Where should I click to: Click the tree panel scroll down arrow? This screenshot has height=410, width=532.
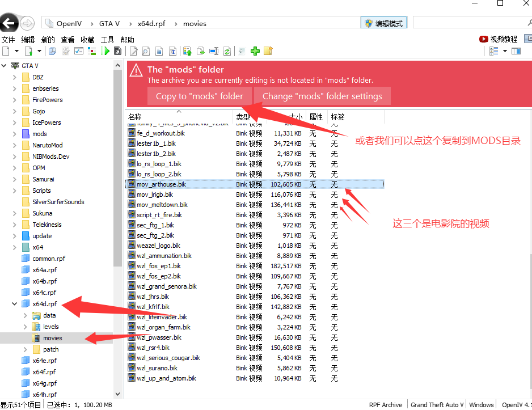click(117, 394)
